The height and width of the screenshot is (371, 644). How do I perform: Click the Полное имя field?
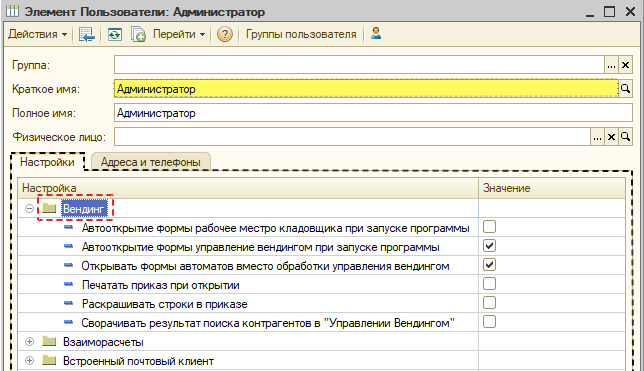point(373,113)
